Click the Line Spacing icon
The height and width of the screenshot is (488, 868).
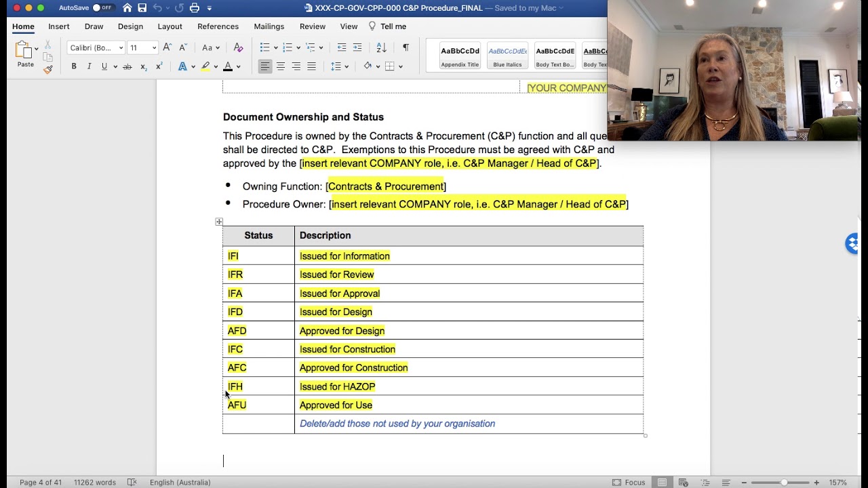[x=336, y=66]
